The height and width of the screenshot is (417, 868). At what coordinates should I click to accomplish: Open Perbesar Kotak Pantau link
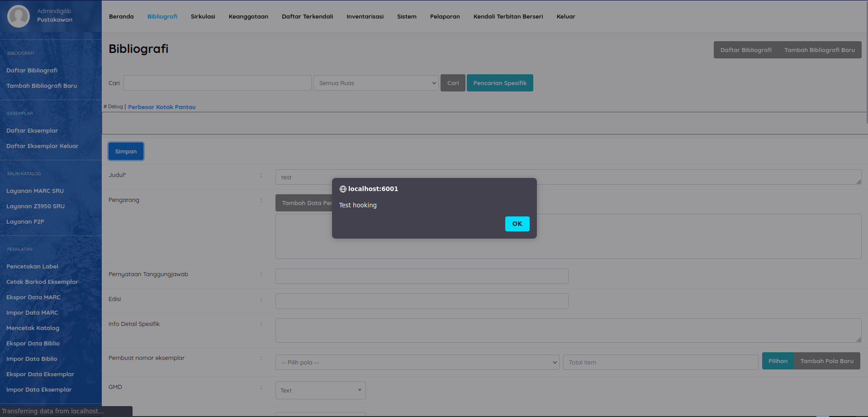pyautogui.click(x=161, y=107)
